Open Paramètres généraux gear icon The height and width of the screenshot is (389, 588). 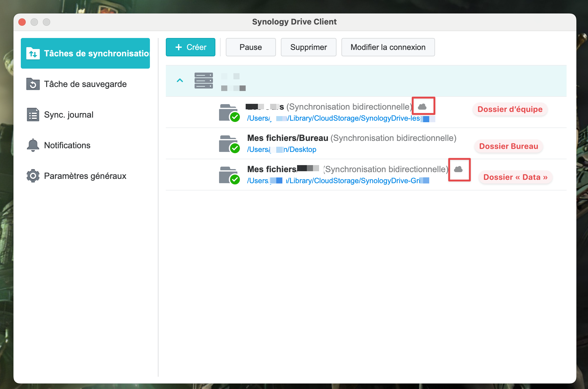tap(33, 176)
